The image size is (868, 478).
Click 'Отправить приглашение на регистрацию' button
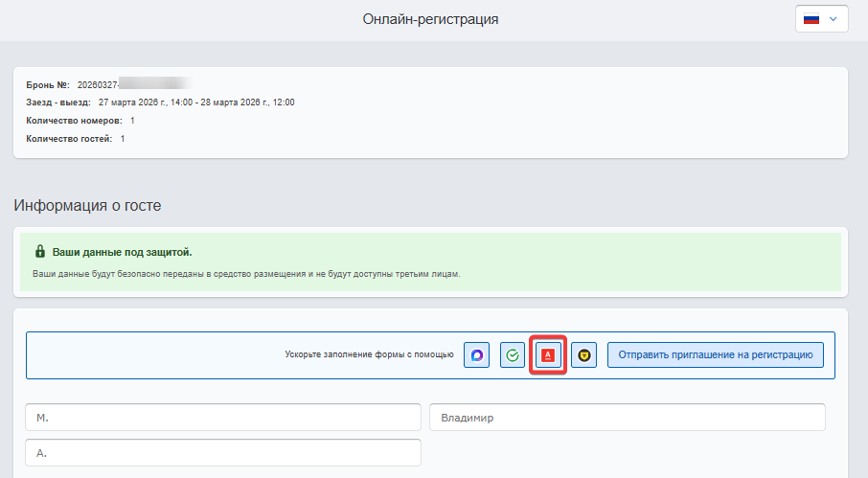point(716,355)
